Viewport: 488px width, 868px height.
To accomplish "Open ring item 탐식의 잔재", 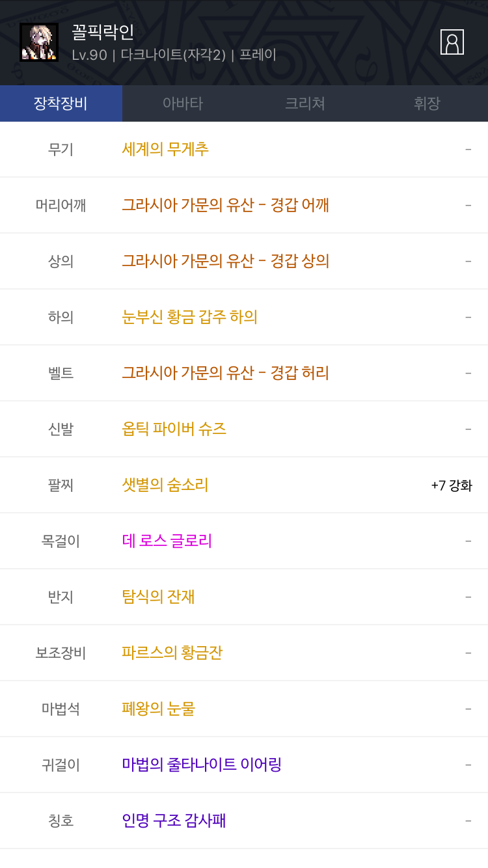I will [158, 597].
